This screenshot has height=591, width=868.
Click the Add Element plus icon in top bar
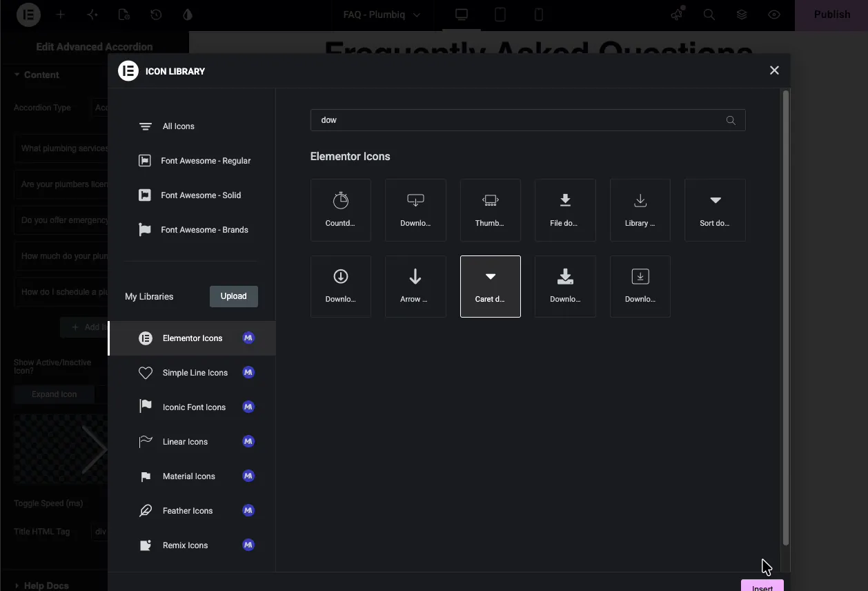[x=61, y=14]
